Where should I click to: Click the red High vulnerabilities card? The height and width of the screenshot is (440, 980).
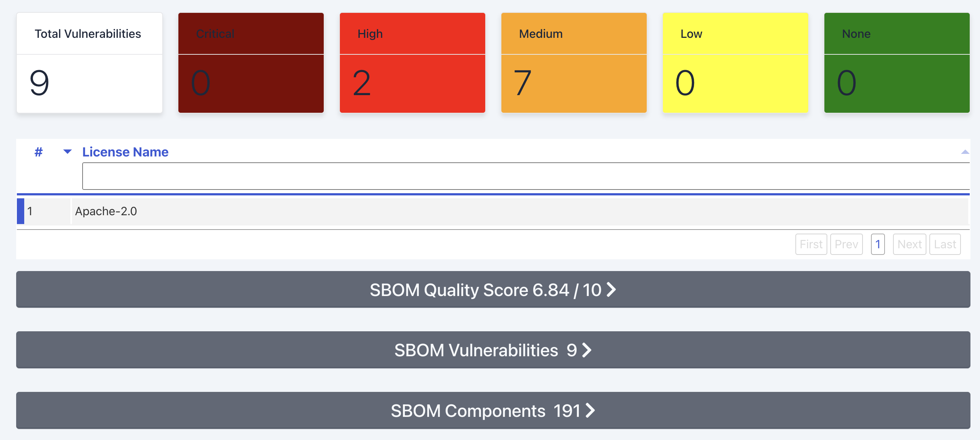pos(412,63)
